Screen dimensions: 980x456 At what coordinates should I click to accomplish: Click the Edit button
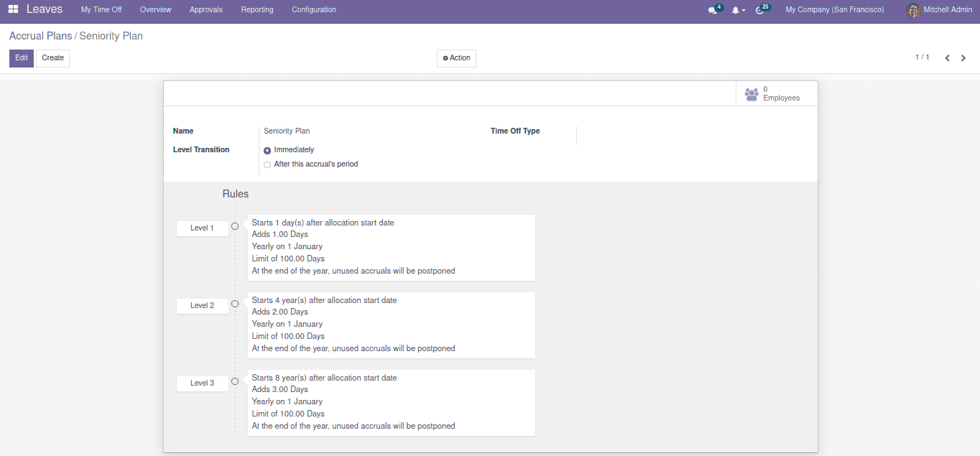[22, 58]
